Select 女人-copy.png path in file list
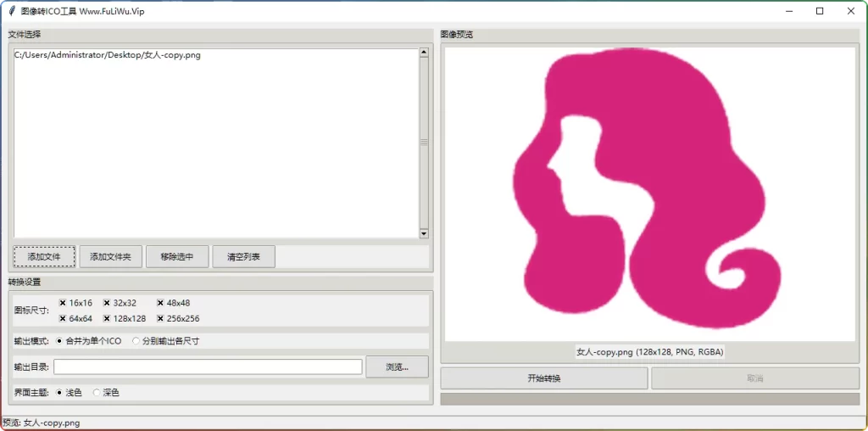Screen dimensions: 868x431 point(108,55)
